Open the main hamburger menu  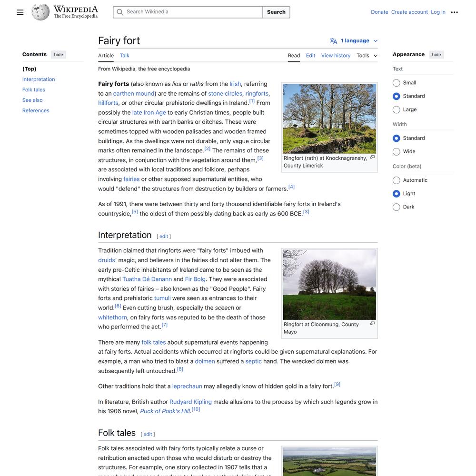20,12
